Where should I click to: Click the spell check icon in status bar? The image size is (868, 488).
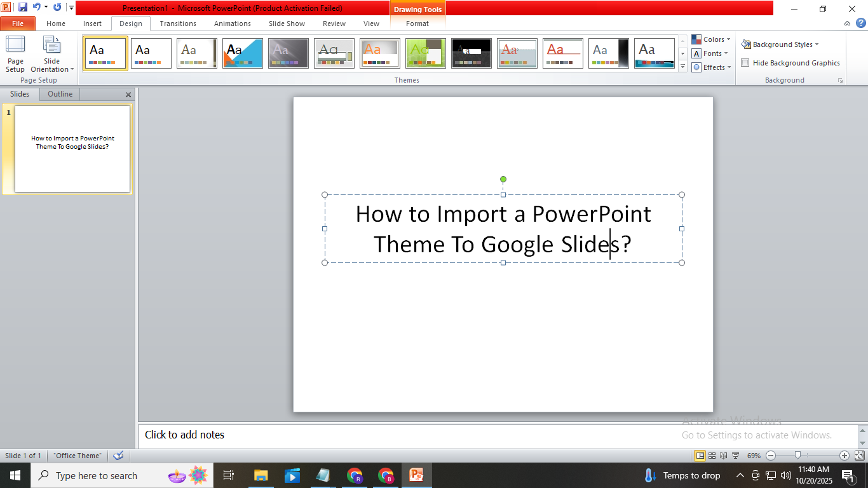(118, 456)
